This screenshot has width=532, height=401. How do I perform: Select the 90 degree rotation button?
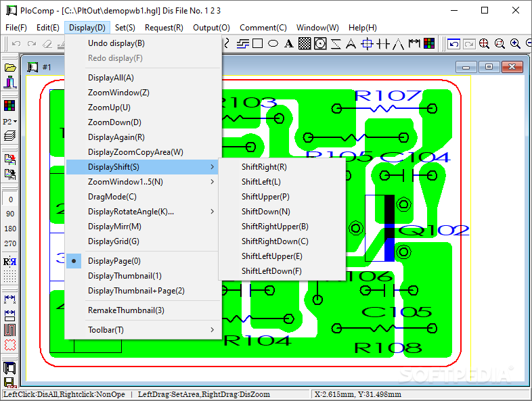(x=10, y=214)
